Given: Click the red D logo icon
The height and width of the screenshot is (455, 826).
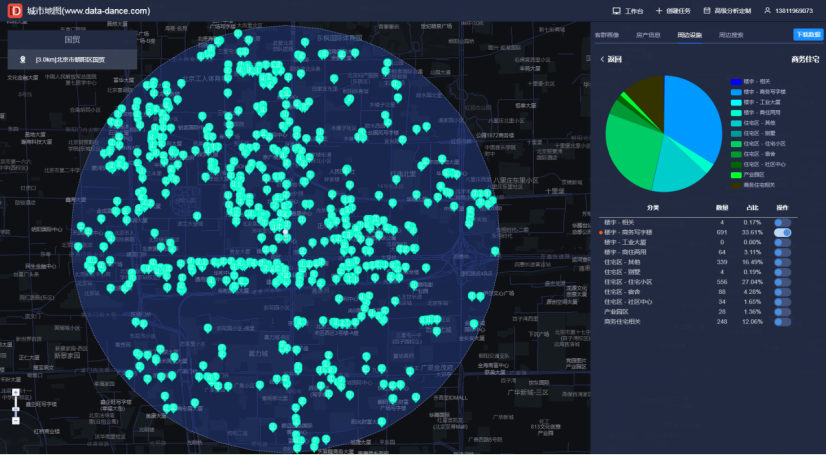Looking at the screenshot, I should tap(15, 11).
